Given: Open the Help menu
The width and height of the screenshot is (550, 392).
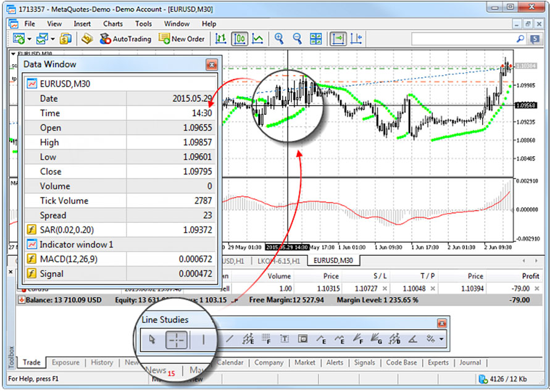Looking at the screenshot, I should [x=209, y=24].
